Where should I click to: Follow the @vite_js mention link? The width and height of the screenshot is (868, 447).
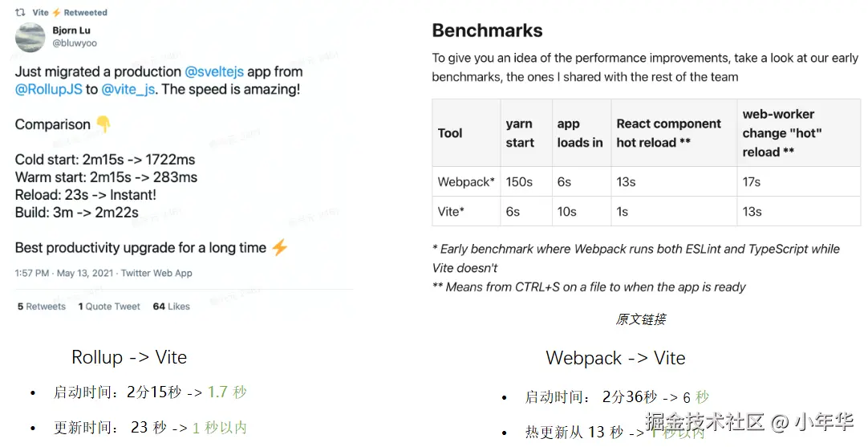click(128, 89)
